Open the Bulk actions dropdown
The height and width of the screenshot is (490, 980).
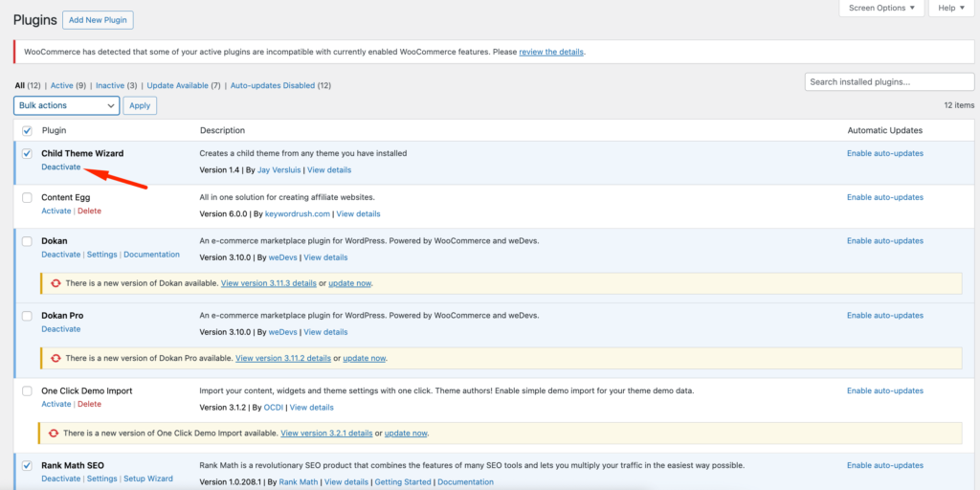66,105
